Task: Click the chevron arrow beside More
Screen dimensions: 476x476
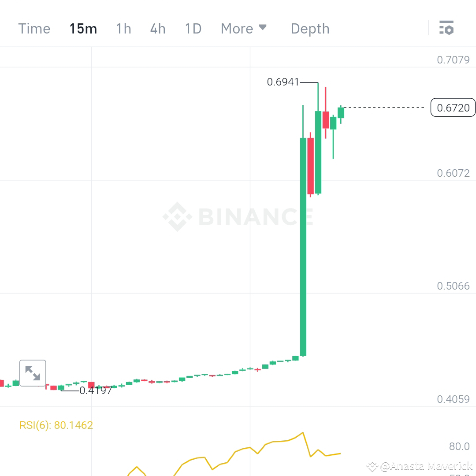Action: tap(264, 27)
